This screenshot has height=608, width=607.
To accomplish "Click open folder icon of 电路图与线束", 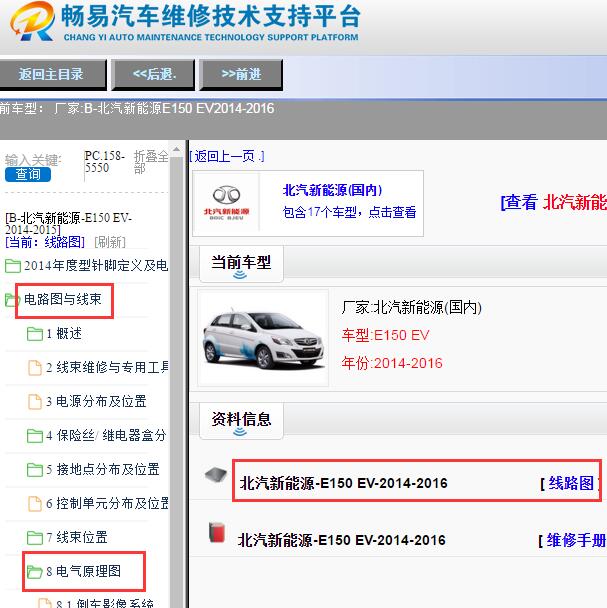I will pyautogui.click(x=13, y=300).
